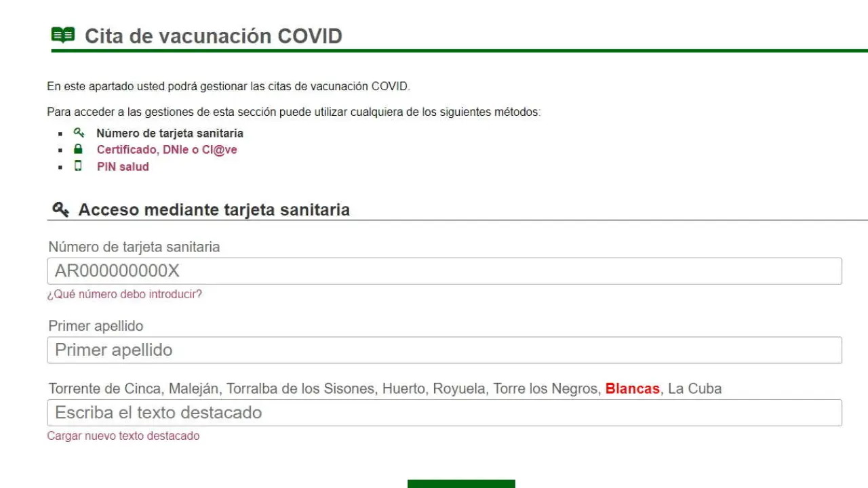The height and width of the screenshot is (488, 868).
Task: Click the Primer apellido label above its field
Action: [x=96, y=326]
